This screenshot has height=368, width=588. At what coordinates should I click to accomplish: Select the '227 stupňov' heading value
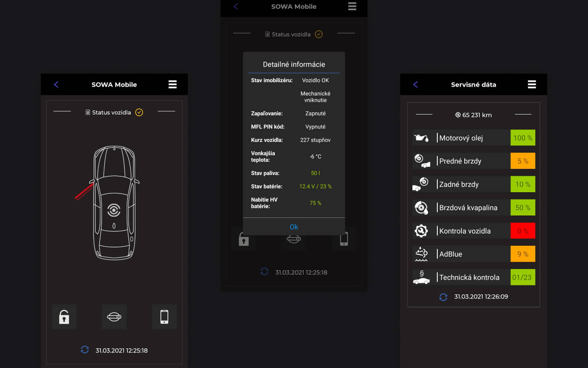point(315,140)
